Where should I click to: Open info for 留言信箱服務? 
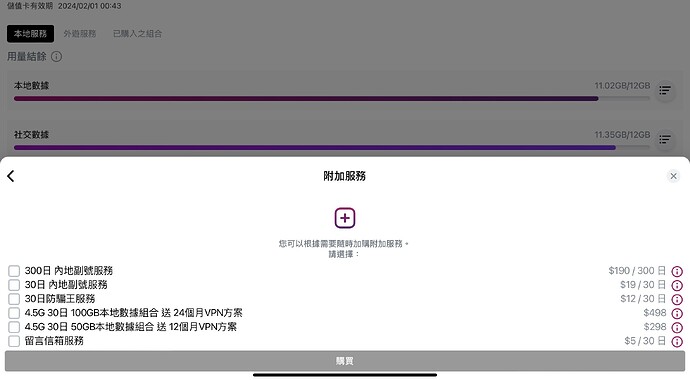pyautogui.click(x=677, y=342)
